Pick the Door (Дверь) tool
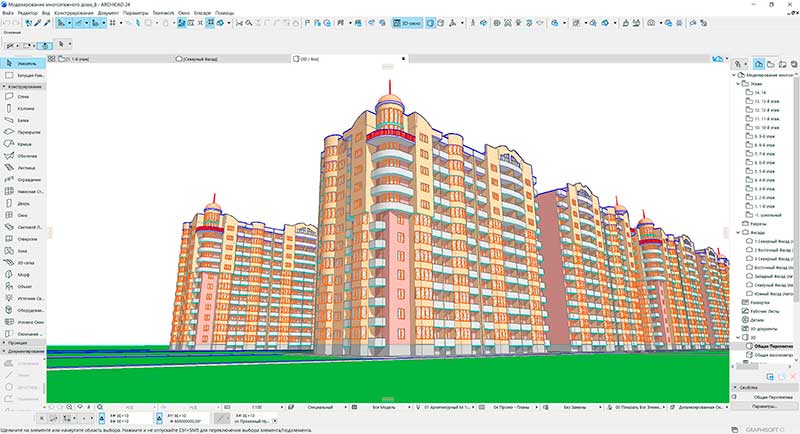 click(22, 201)
